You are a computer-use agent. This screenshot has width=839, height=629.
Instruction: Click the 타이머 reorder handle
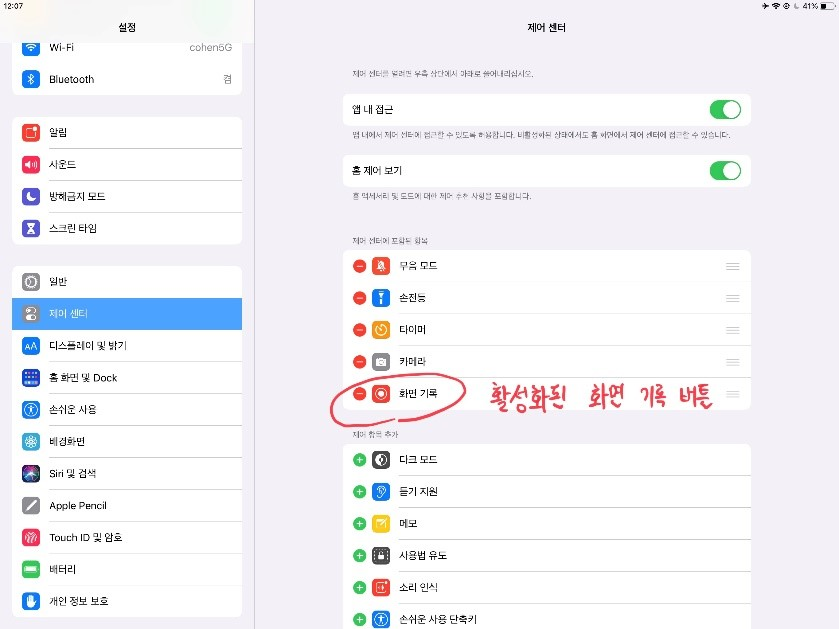click(x=733, y=331)
